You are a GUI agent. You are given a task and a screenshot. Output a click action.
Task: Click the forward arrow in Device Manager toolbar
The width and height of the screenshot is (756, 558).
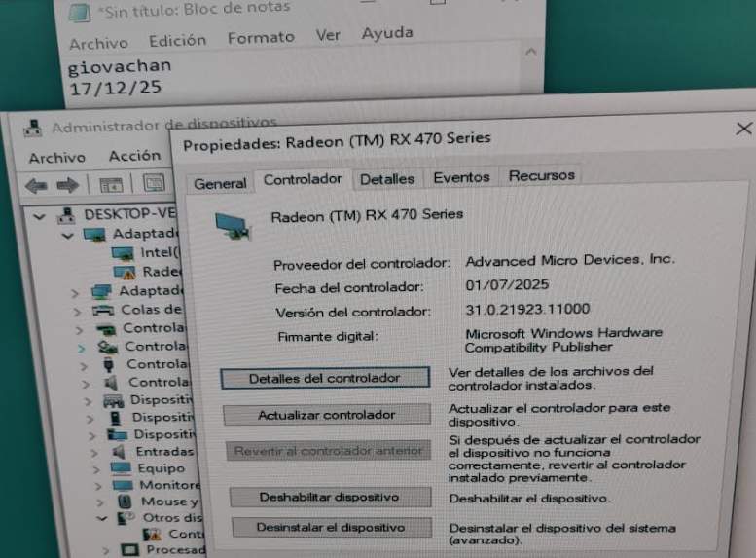coord(67,185)
